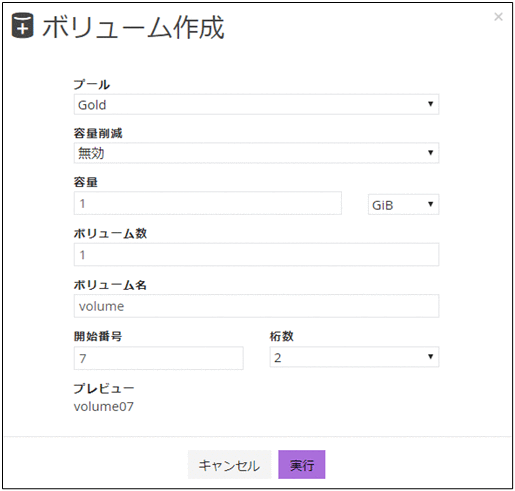Click the プレビュー label
Screen dimensions: 515x491
(x=104, y=388)
